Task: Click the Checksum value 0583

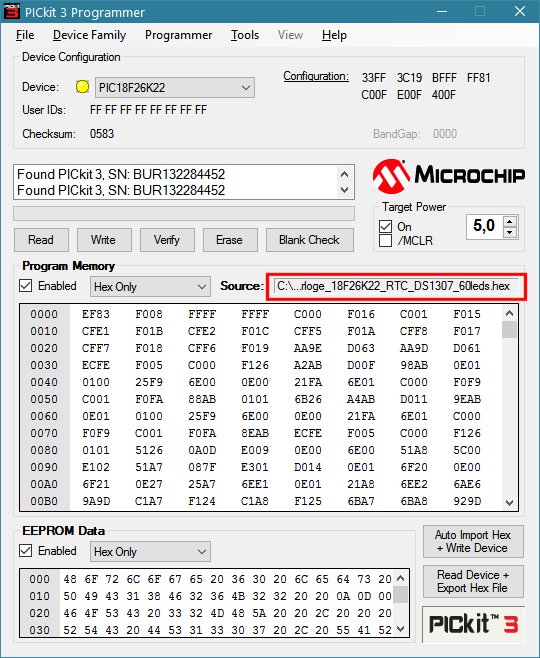Action: coord(102,134)
